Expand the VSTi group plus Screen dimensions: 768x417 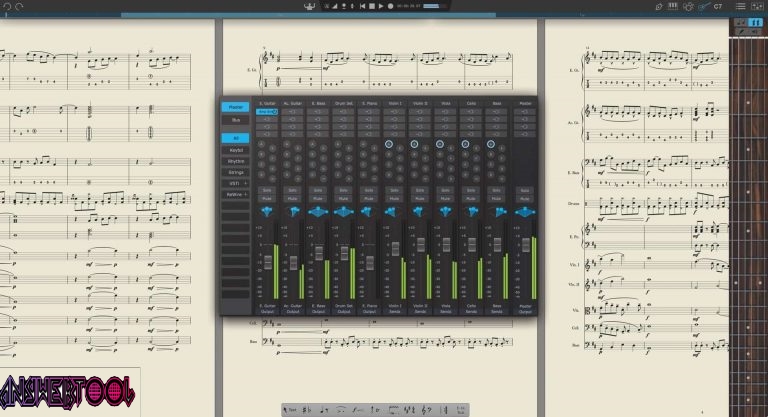(245, 183)
